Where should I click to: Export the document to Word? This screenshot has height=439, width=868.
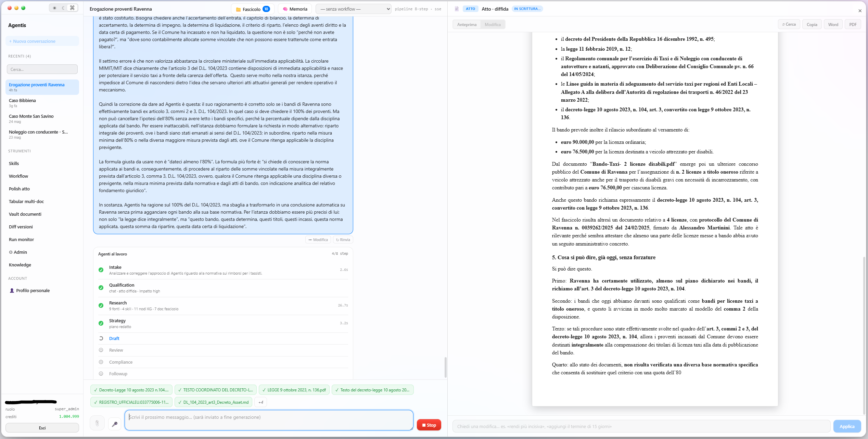pyautogui.click(x=833, y=24)
